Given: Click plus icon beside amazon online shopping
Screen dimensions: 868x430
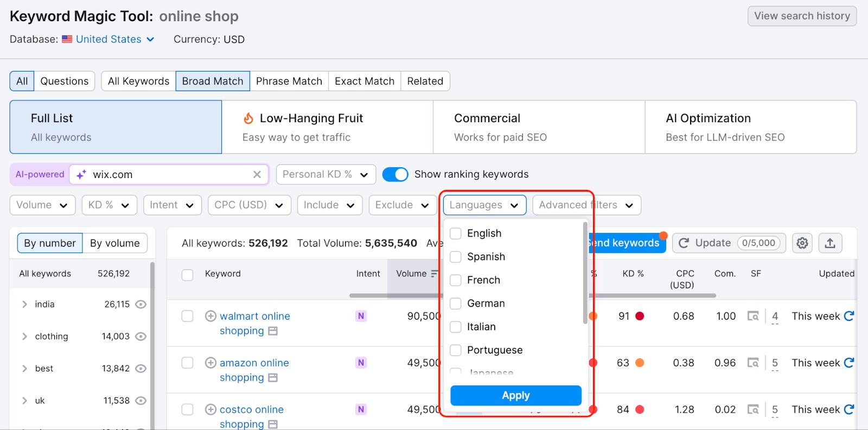Looking at the screenshot, I should 210,363.
